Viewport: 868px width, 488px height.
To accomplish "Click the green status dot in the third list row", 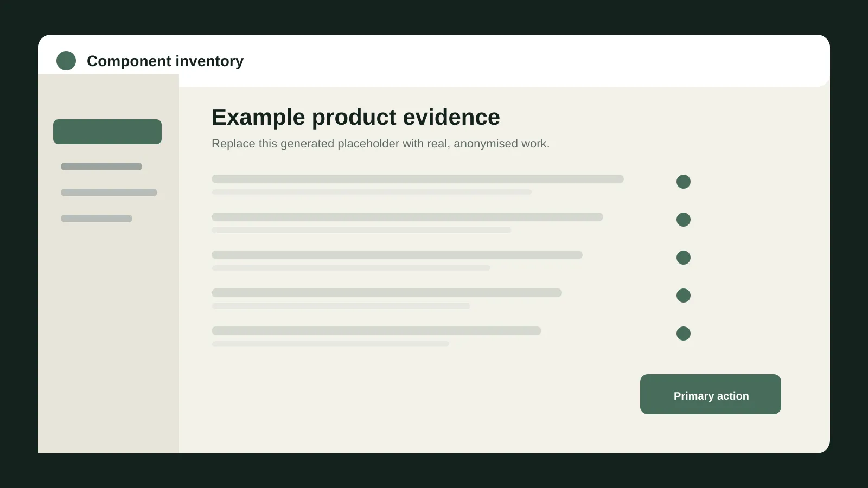I will (x=684, y=258).
